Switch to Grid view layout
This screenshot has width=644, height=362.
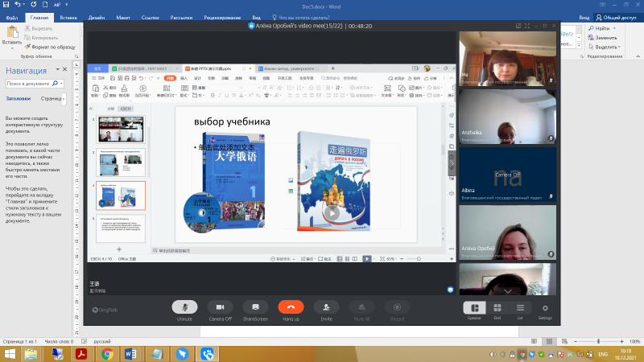497,308
